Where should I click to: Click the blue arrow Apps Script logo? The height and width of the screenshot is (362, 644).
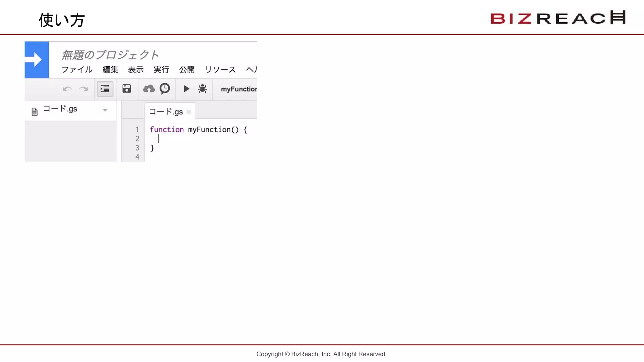point(37,60)
